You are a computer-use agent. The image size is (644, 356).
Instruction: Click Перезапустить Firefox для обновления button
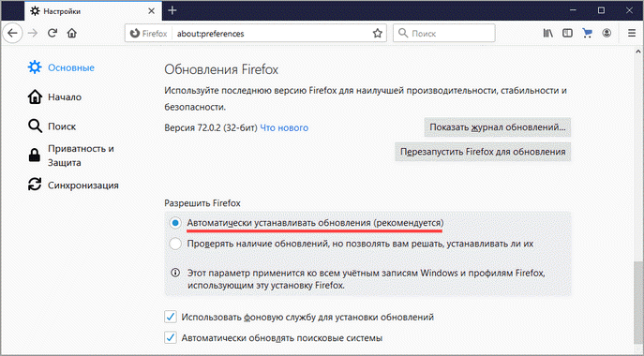coord(483,152)
